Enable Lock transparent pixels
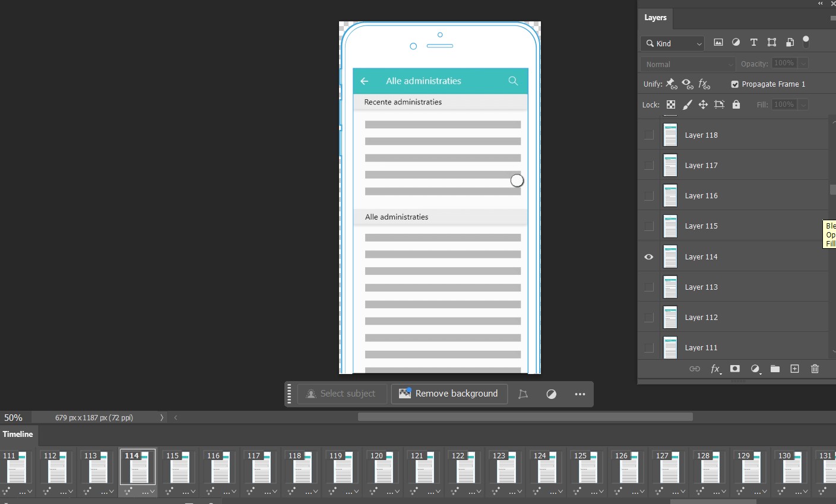 point(671,104)
